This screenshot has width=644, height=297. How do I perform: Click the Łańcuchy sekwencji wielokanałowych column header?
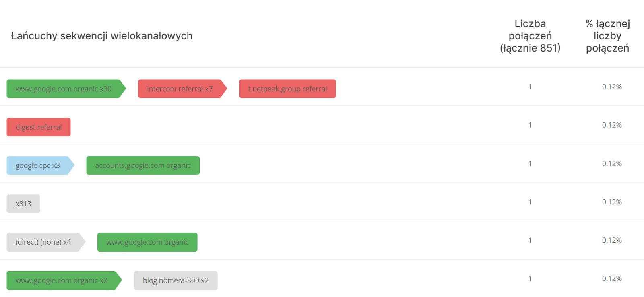pyautogui.click(x=102, y=36)
